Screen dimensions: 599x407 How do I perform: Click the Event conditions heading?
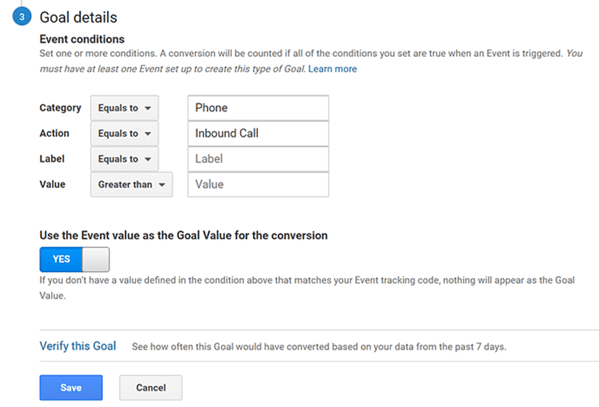click(x=82, y=39)
